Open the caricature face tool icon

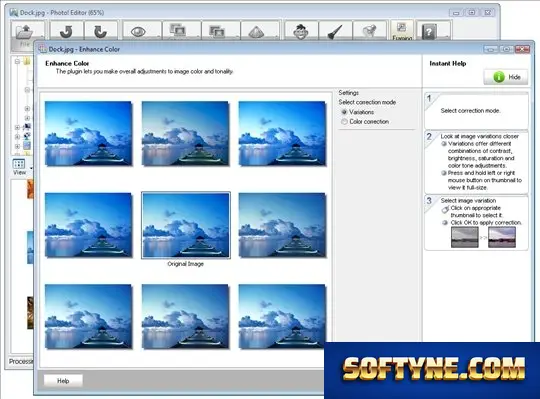pos(301,31)
